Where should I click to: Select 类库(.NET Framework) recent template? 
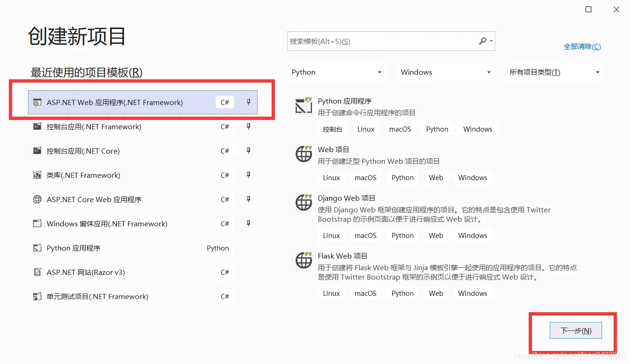142,175
